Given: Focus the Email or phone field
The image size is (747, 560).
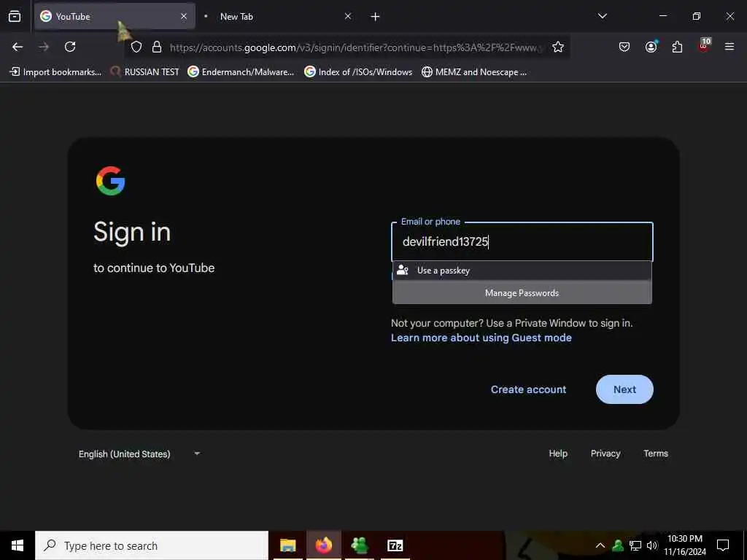Looking at the screenshot, I should tap(522, 242).
